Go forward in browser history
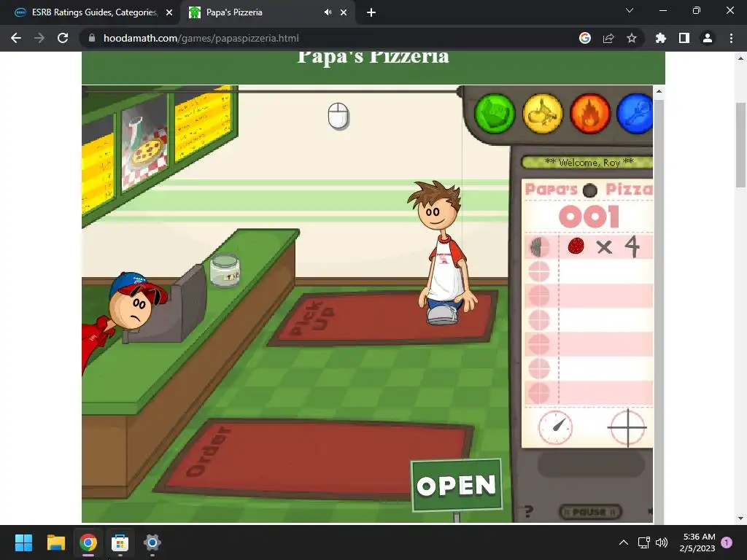 [39, 38]
